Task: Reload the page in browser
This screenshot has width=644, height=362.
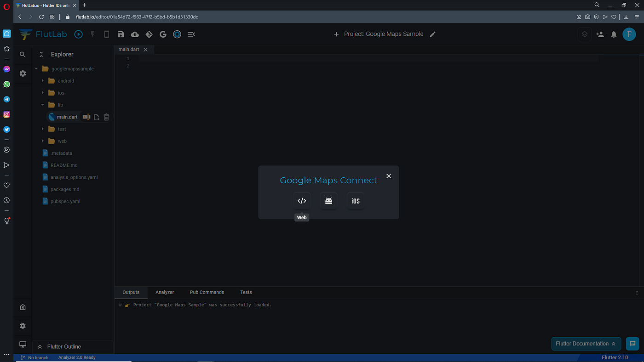Action: [x=41, y=17]
